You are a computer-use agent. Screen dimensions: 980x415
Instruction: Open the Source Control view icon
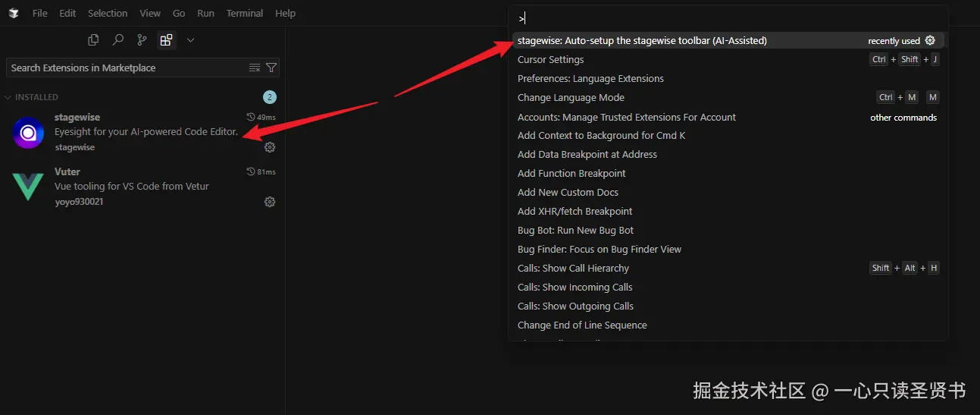coord(142,39)
